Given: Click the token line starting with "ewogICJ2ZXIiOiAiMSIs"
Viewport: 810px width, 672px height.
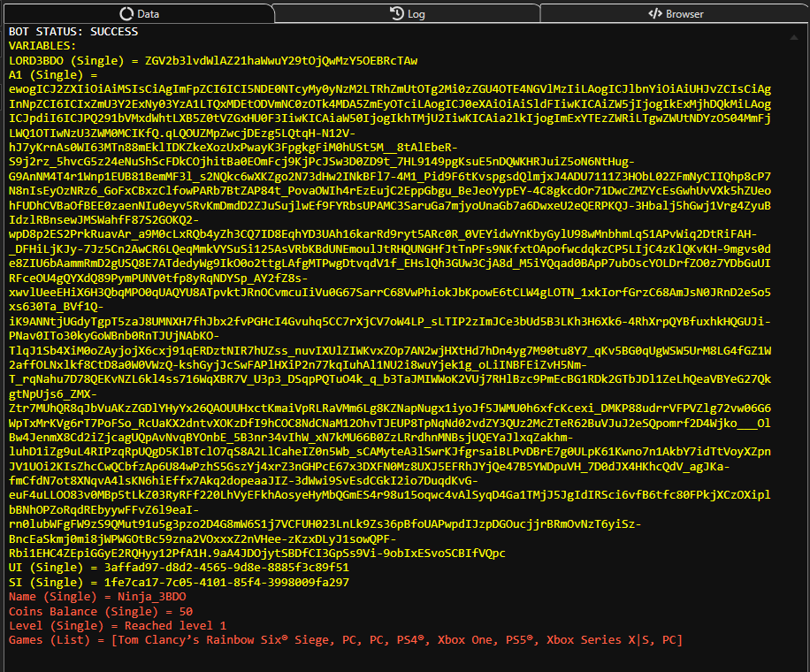Looking at the screenshot, I should (x=390, y=89).
